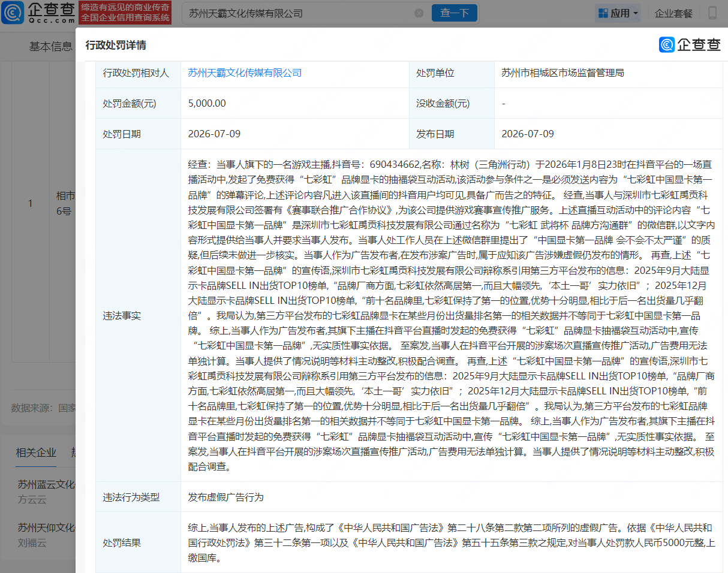Click the 违法事实 body paragraph
Image resolution: width=728 pixels, height=573 pixels.
(x=451, y=315)
